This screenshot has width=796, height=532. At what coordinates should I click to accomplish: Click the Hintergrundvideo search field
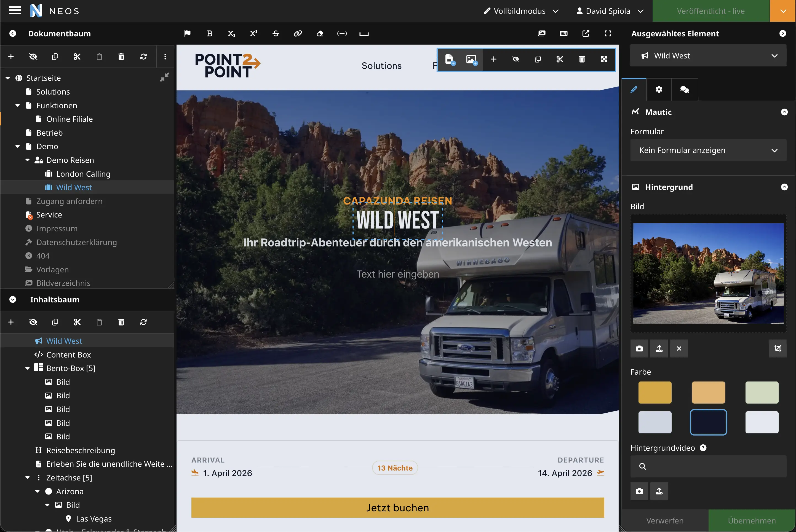pos(708,466)
